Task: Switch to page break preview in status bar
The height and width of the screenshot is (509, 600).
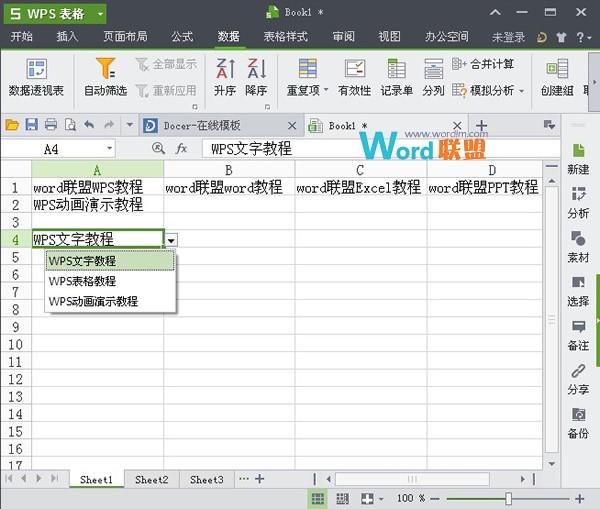Action: [x=342, y=498]
